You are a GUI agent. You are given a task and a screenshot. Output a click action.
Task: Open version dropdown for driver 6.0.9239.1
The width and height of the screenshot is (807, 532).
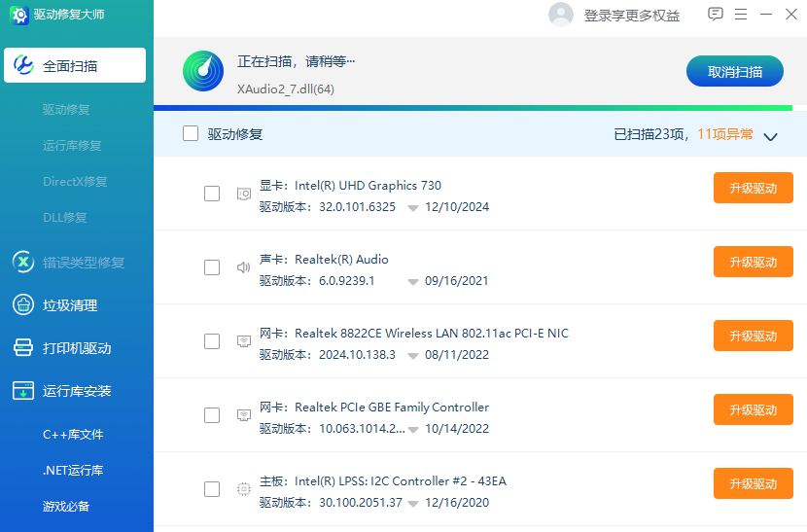pos(413,282)
